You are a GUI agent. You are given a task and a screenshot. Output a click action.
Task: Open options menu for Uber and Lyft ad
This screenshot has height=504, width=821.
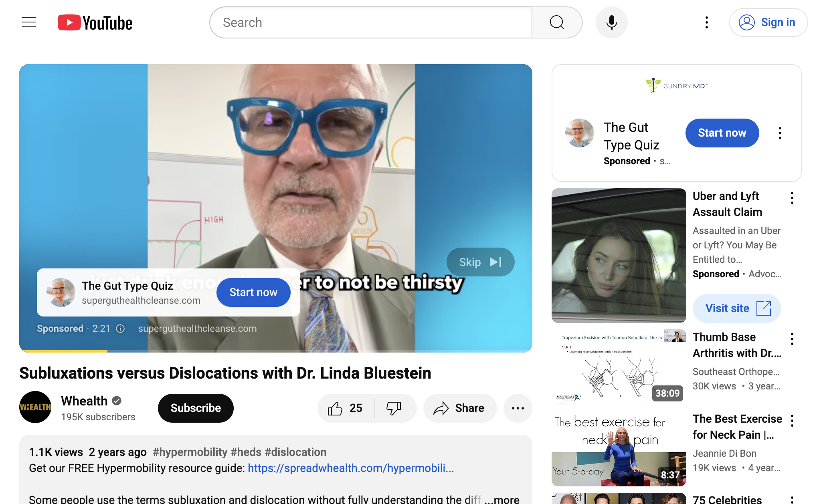pos(792,198)
